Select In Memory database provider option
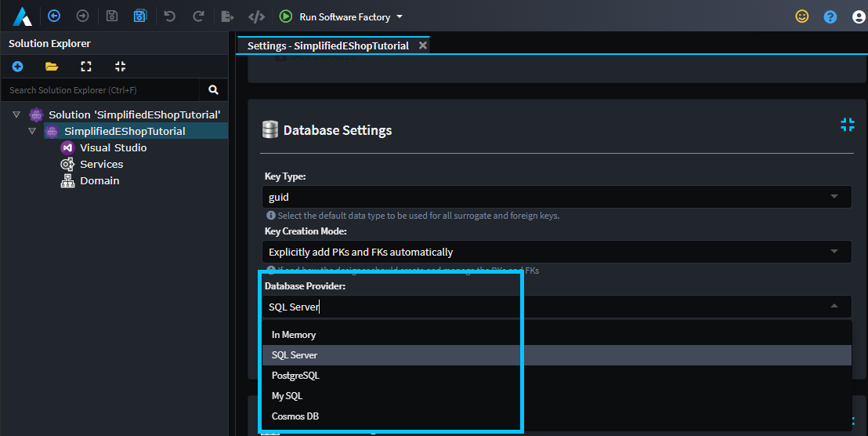The width and height of the screenshot is (868, 436). [556, 335]
